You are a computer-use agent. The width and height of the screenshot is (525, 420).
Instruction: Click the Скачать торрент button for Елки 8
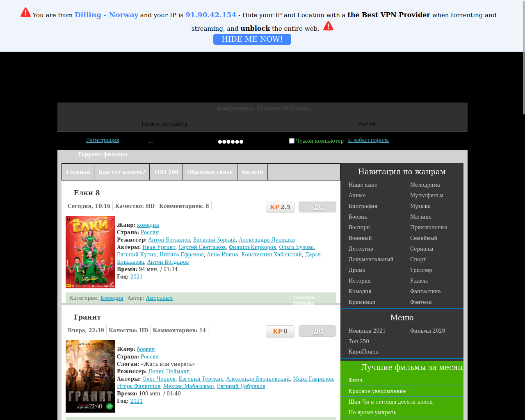(304, 299)
